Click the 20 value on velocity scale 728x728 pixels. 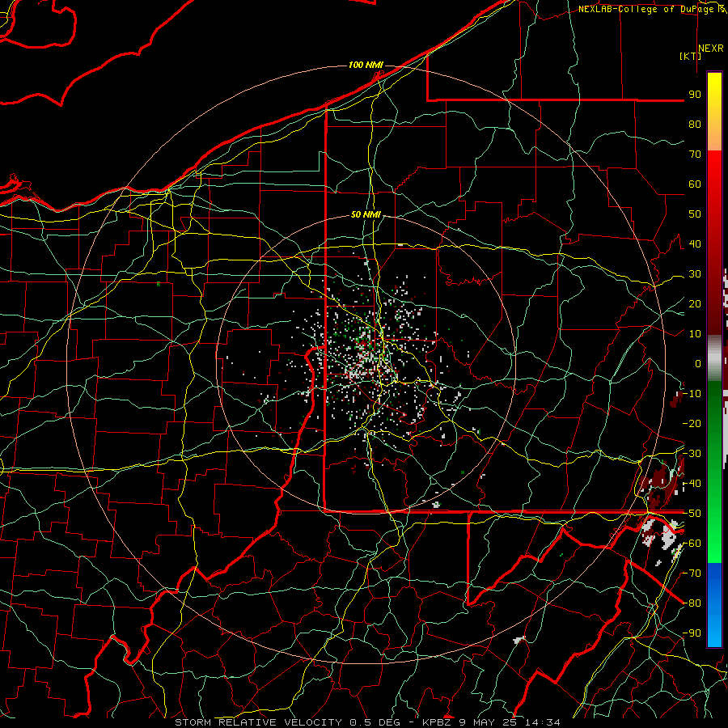click(695, 304)
